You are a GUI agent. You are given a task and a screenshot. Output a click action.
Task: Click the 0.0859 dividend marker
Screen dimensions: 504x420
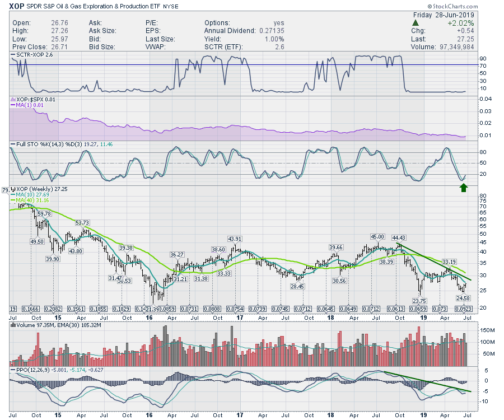tap(167, 309)
